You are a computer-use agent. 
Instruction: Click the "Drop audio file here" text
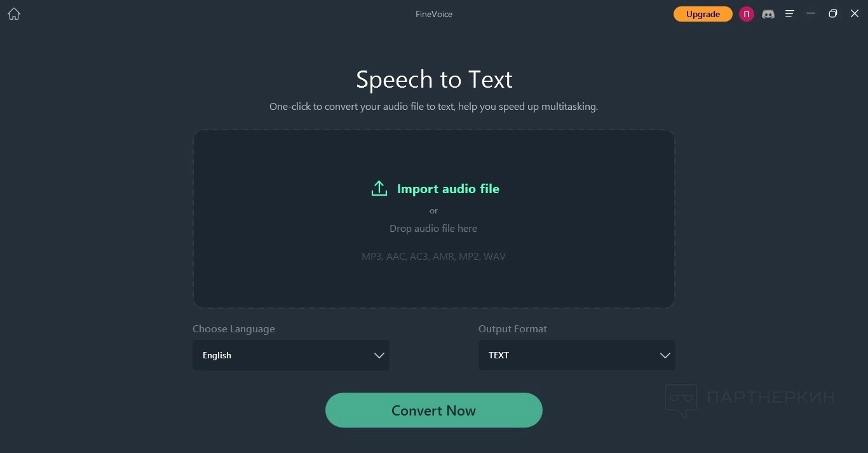433,229
